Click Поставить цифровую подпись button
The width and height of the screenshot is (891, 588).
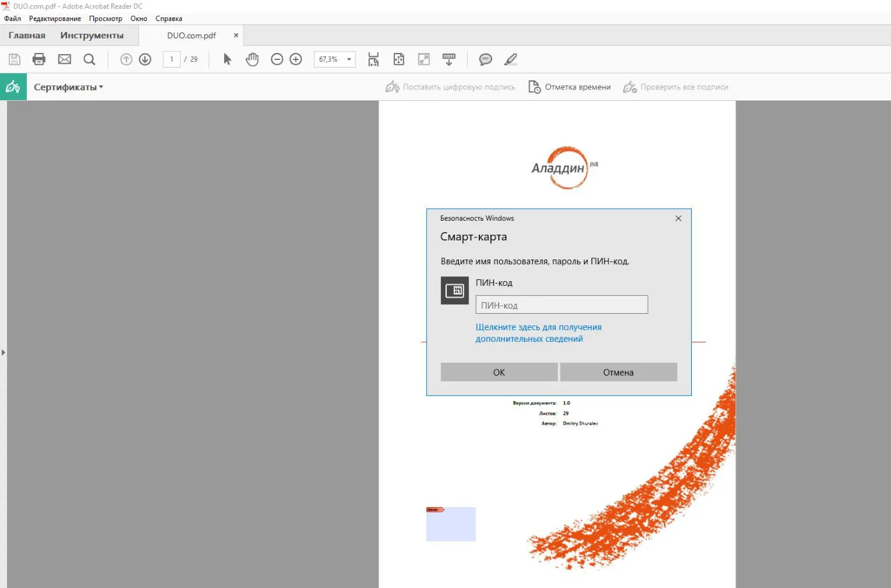451,87
